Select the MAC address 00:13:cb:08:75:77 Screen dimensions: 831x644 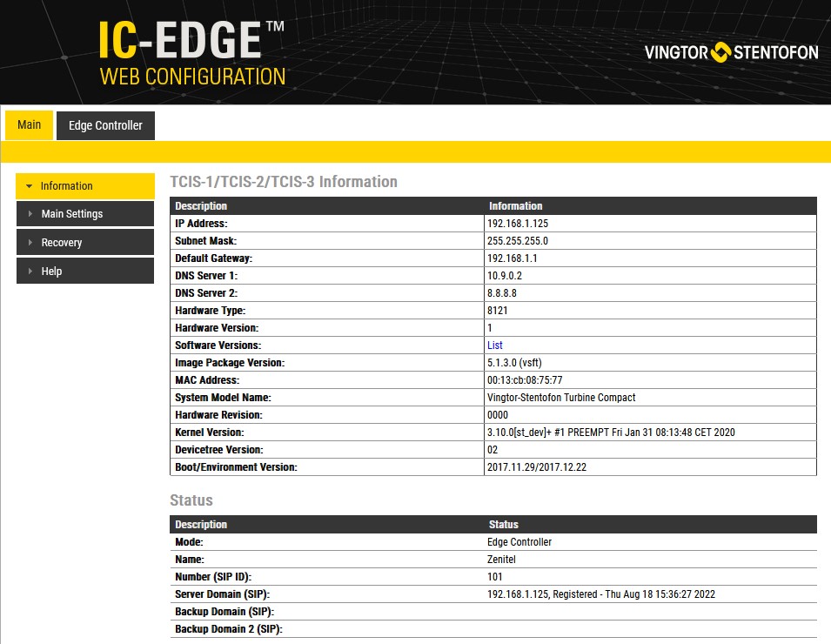coord(525,380)
